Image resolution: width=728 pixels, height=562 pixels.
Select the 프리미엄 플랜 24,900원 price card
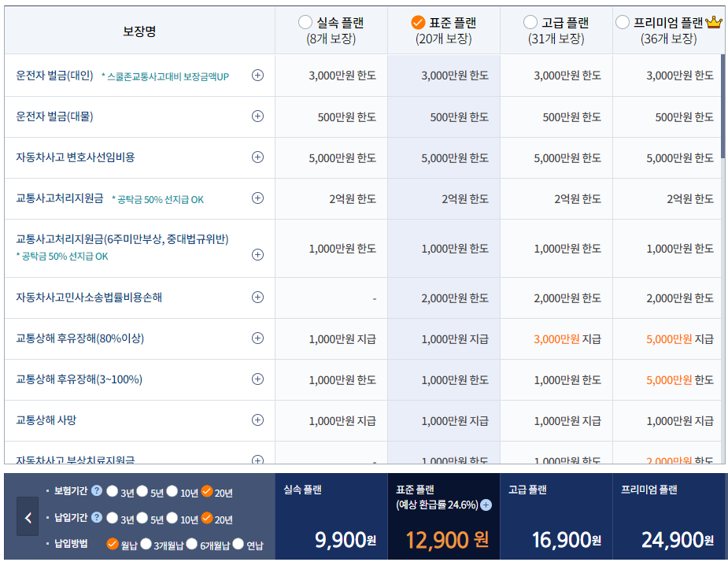click(670, 516)
